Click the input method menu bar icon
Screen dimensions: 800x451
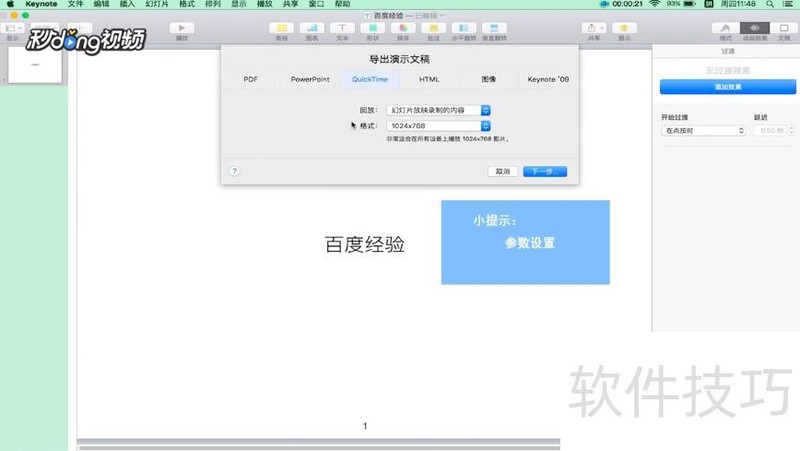point(709,4)
